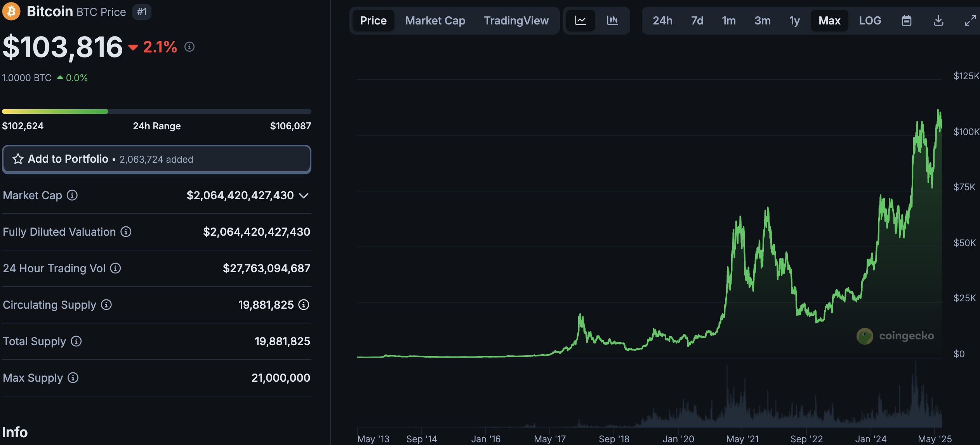
Task: Click $102,624 low range value
Action: (23, 126)
